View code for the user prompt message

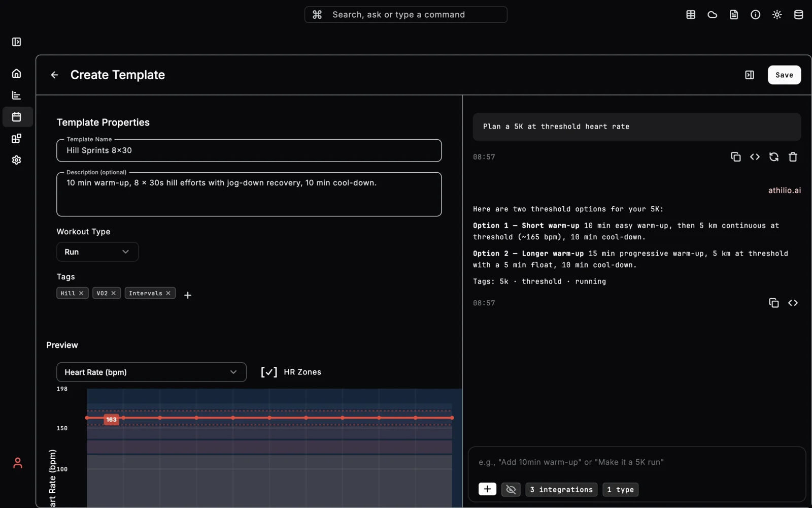[x=755, y=157]
